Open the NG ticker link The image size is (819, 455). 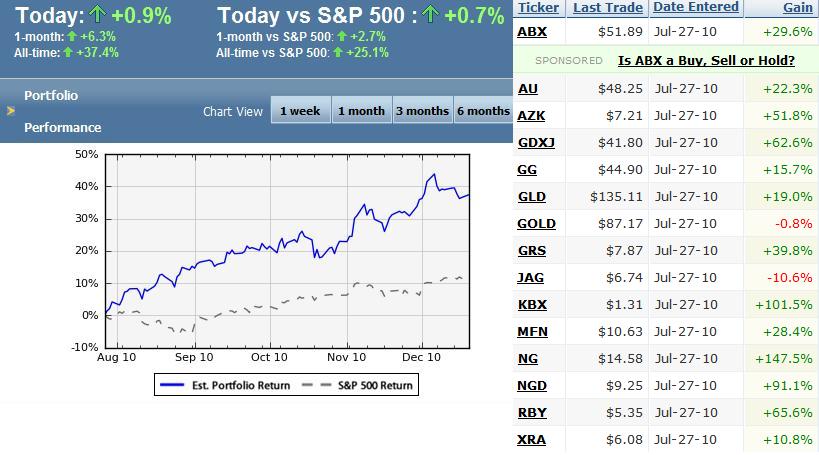coord(528,358)
